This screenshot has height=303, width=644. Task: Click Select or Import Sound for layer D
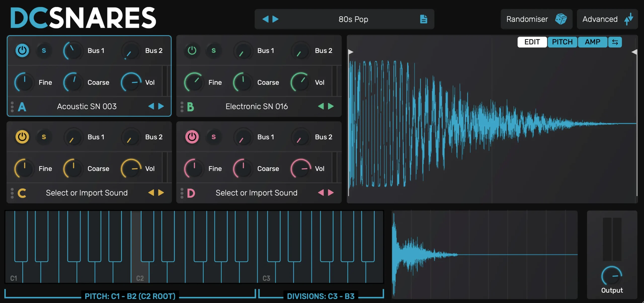pyautogui.click(x=256, y=193)
